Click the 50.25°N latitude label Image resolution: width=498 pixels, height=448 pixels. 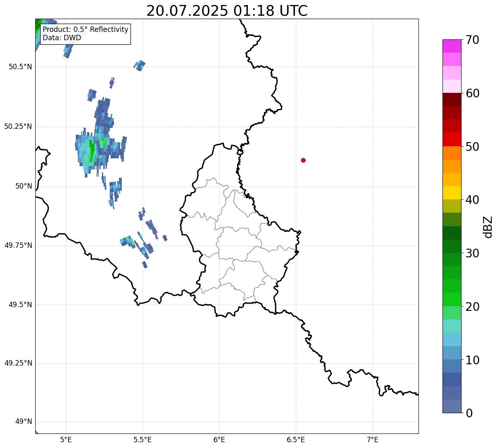18,126
